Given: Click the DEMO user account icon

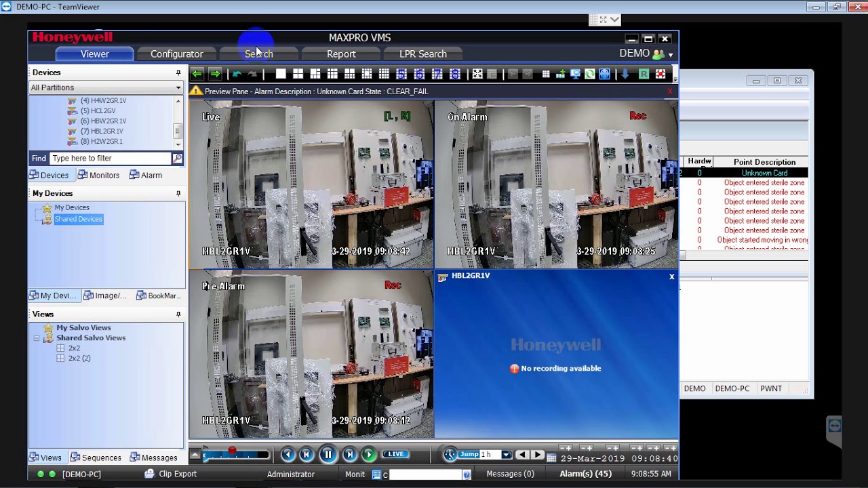Looking at the screenshot, I should 658,54.
